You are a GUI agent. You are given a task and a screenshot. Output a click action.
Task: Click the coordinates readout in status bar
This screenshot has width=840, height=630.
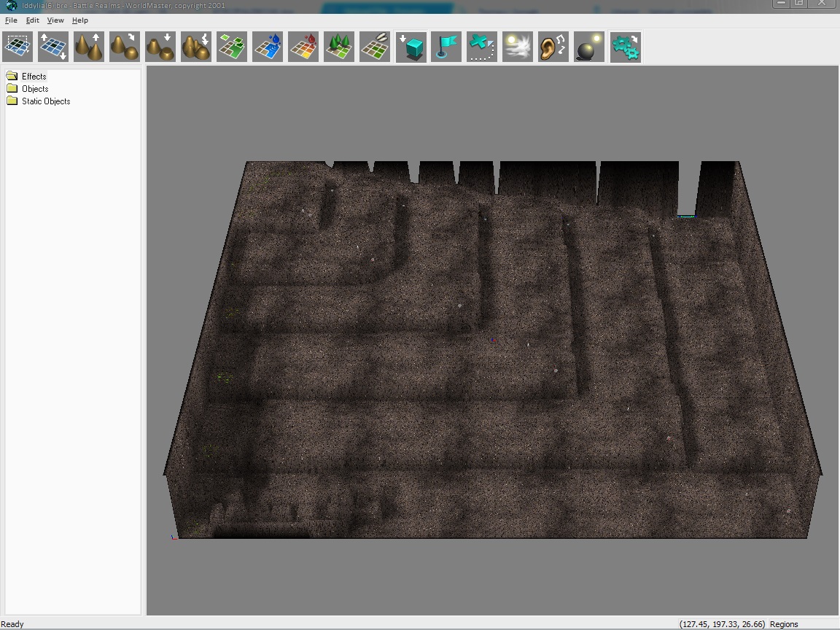point(722,624)
